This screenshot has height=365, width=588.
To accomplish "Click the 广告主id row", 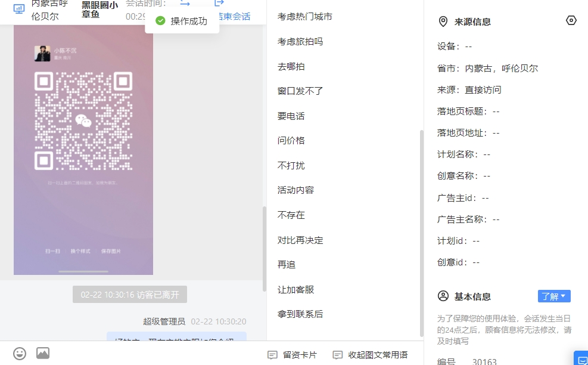I will 463,197.
